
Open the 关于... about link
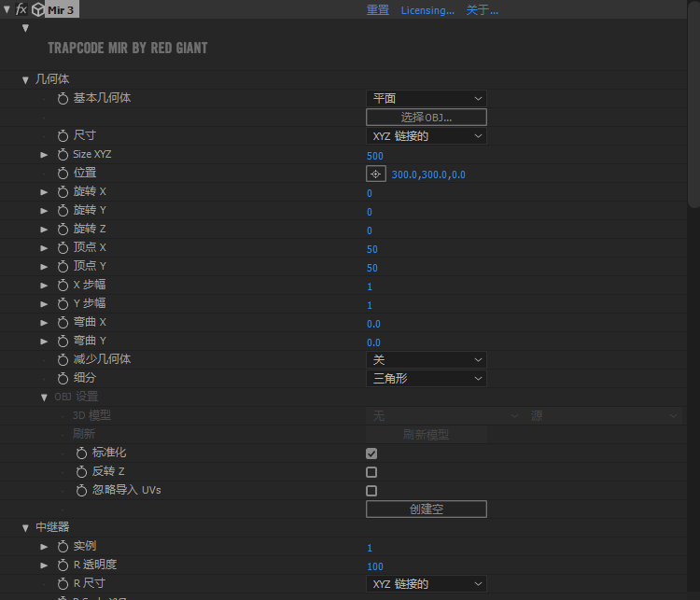(483, 10)
